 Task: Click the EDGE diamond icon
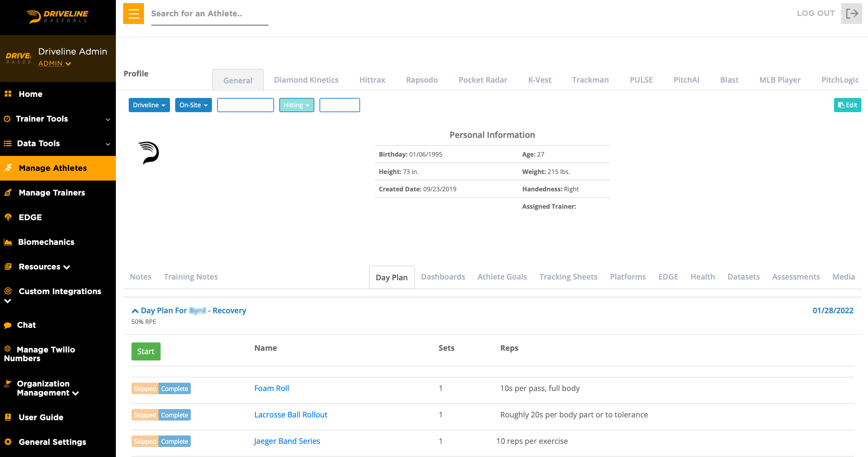coord(8,217)
